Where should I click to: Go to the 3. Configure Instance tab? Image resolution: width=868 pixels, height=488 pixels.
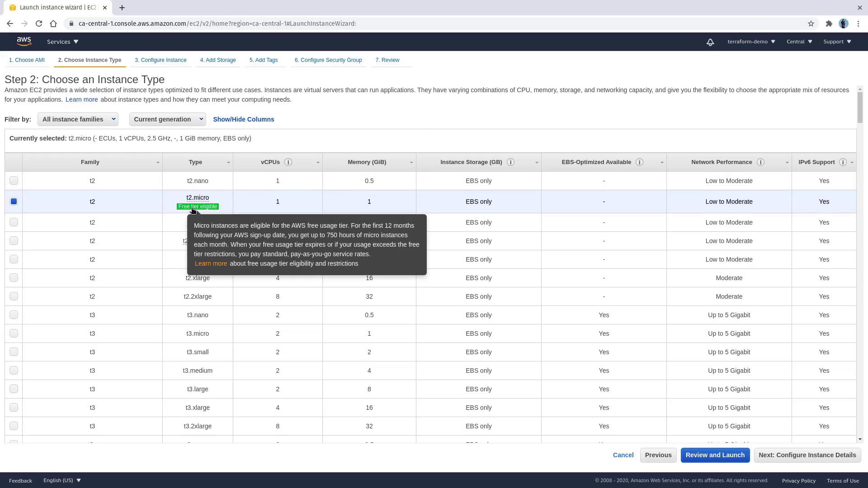pos(160,60)
